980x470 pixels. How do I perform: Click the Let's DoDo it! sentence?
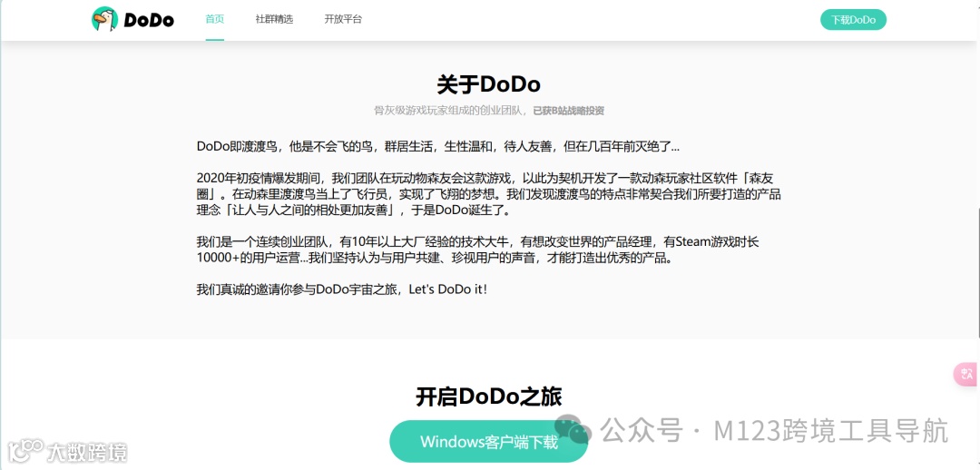click(447, 289)
